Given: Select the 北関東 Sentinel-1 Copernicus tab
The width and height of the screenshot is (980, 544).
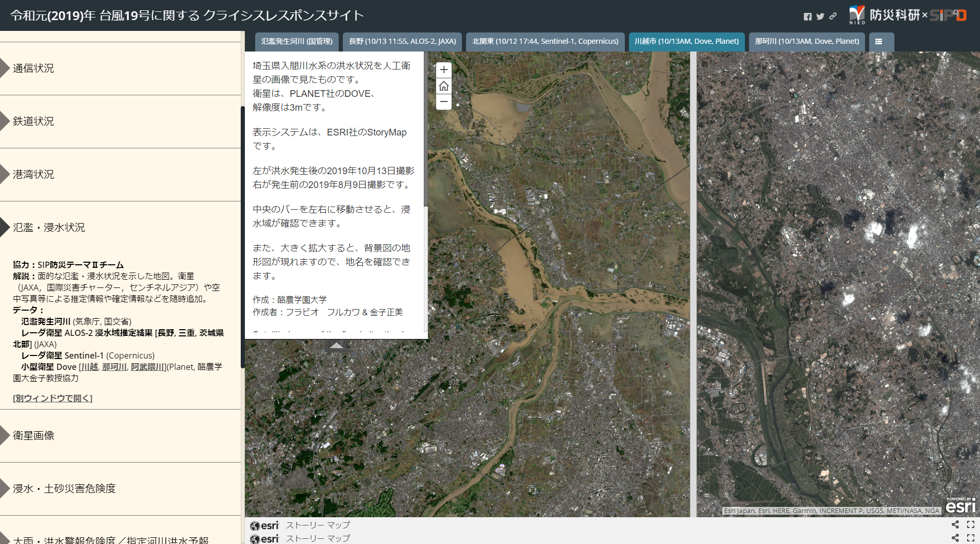Looking at the screenshot, I should click(545, 42).
